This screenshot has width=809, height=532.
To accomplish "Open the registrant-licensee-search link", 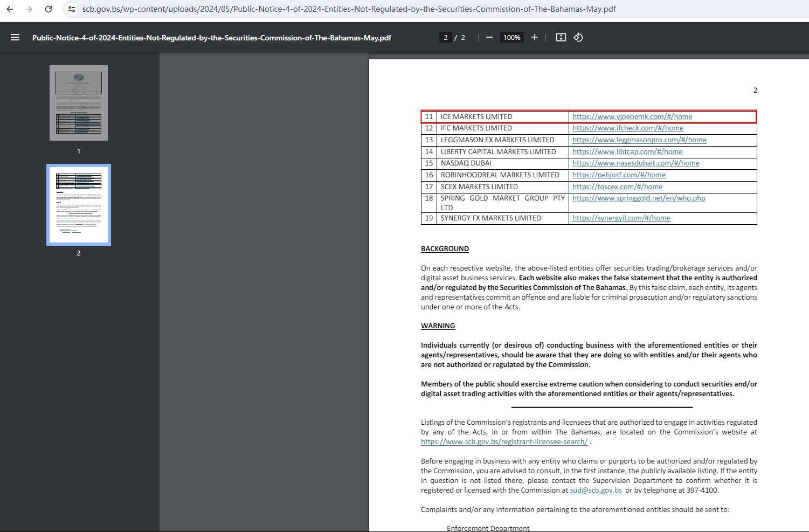I will [504, 441].
